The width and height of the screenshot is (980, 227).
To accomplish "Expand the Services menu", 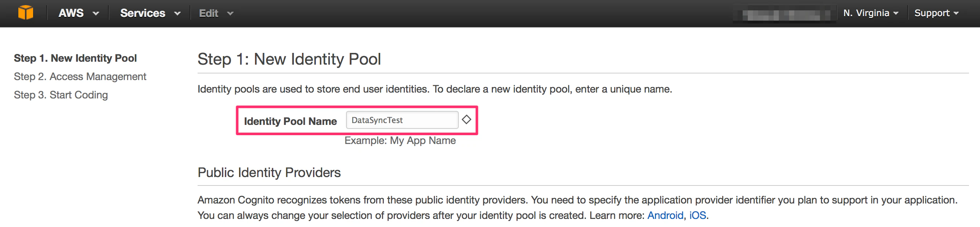I will tap(150, 13).
